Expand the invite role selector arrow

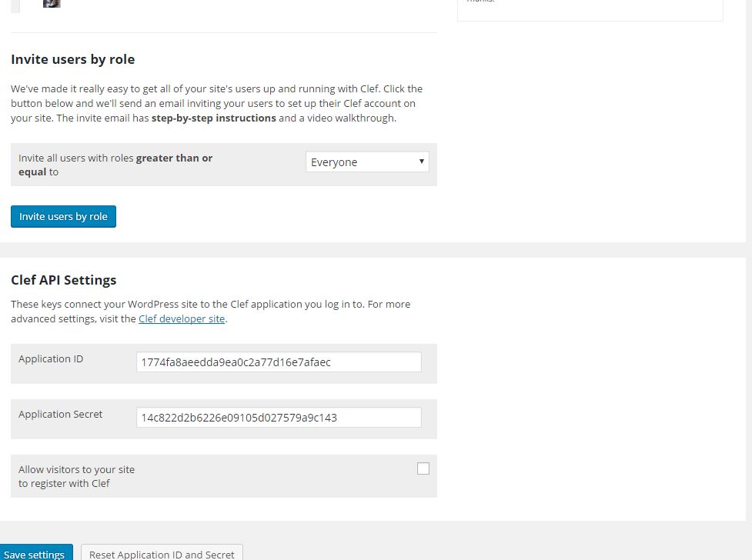[421, 162]
